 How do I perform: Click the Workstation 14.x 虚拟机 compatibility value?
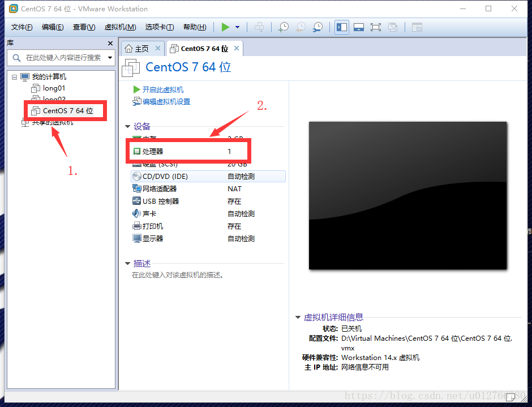(x=380, y=357)
